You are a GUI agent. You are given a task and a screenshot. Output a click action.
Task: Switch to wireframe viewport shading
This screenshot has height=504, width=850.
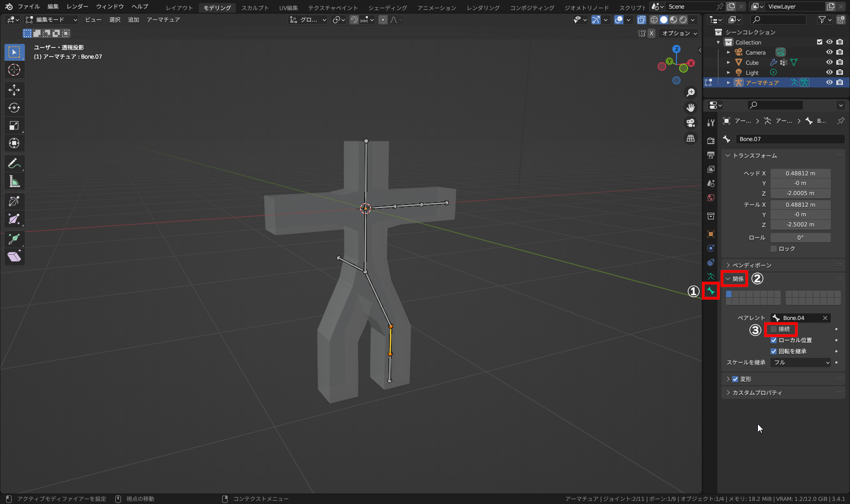654,20
